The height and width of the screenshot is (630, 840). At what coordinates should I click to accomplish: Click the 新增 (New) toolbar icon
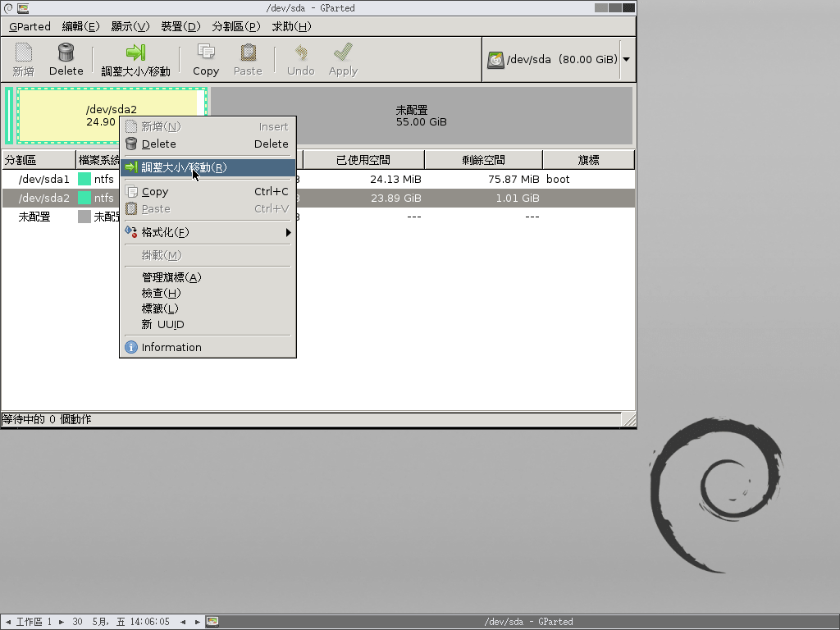tap(24, 53)
